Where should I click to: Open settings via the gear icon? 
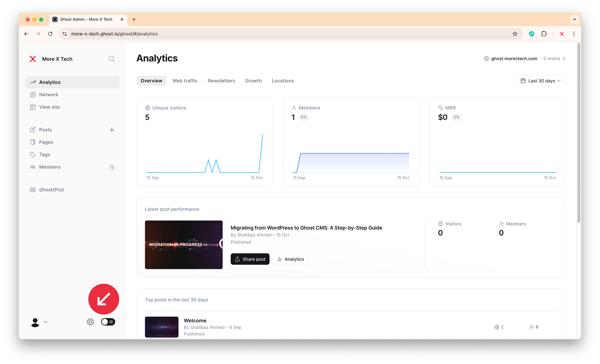pos(90,322)
